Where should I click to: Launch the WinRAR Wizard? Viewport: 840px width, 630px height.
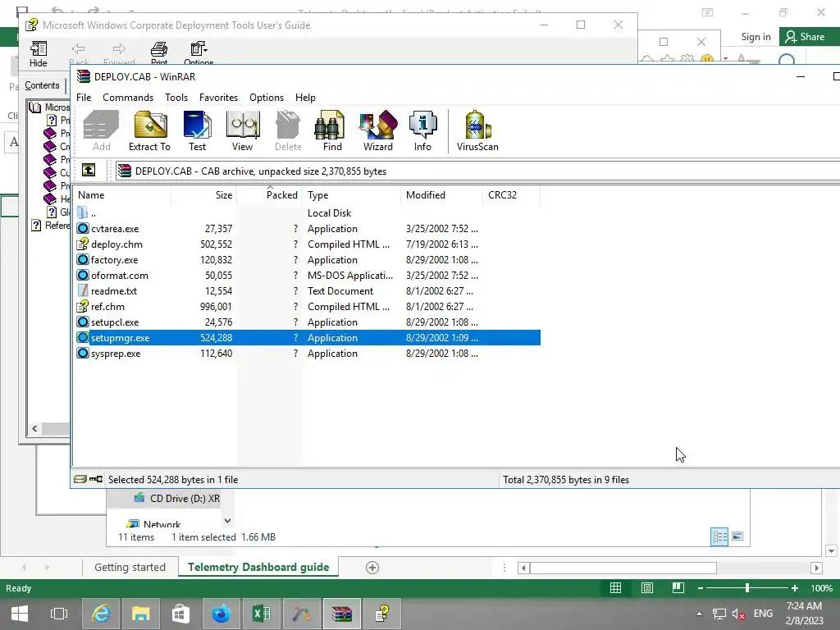pyautogui.click(x=378, y=130)
